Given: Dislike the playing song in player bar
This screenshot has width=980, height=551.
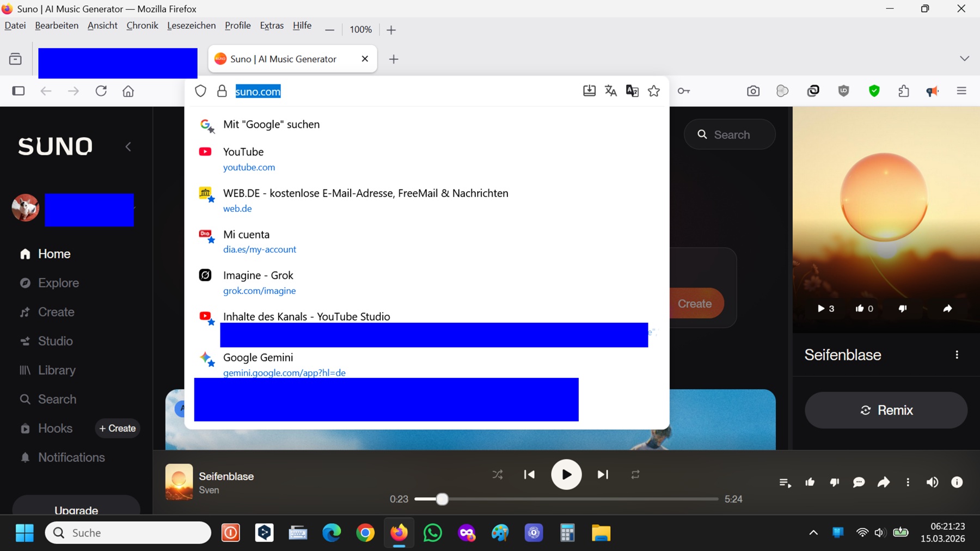Looking at the screenshot, I should [834, 482].
